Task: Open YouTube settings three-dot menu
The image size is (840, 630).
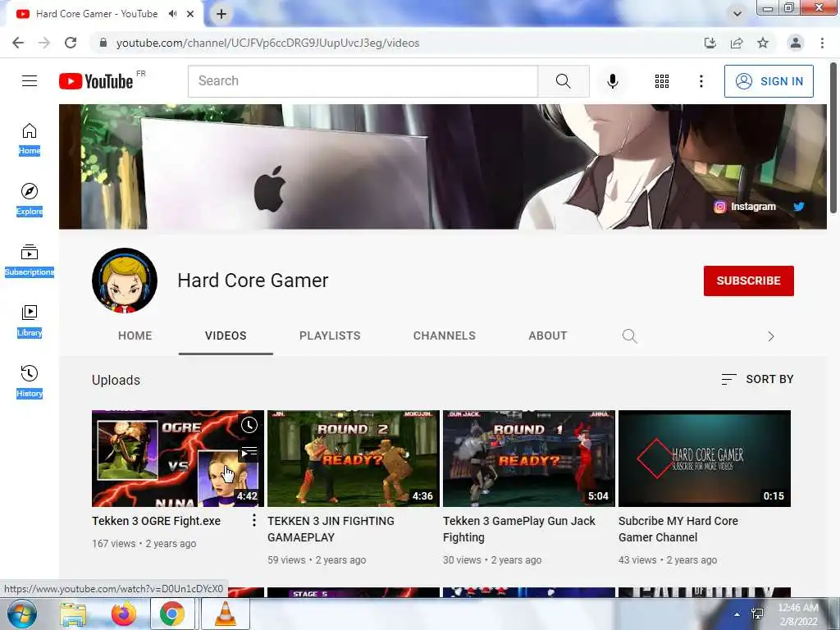Action: 701,81
